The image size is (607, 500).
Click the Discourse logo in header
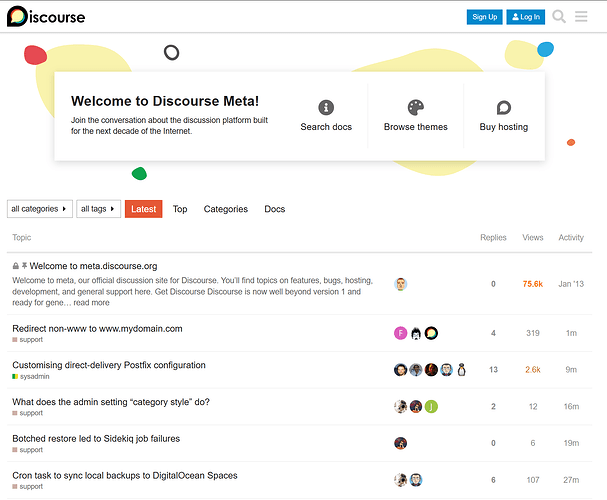pos(46,17)
